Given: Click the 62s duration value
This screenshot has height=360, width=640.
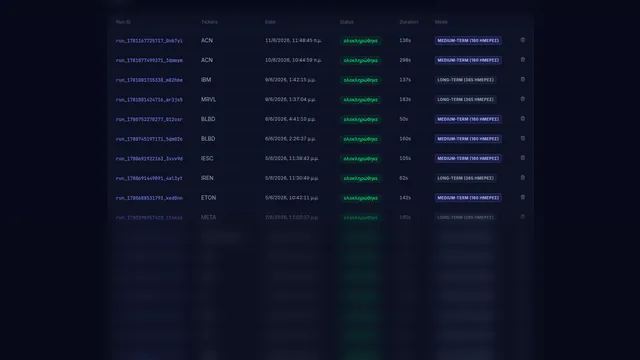Looking at the screenshot, I should pyautogui.click(x=403, y=178).
